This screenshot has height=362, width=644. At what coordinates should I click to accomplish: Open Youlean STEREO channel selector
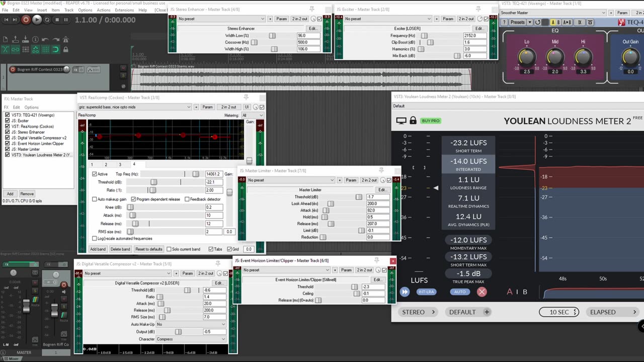pyautogui.click(x=419, y=312)
